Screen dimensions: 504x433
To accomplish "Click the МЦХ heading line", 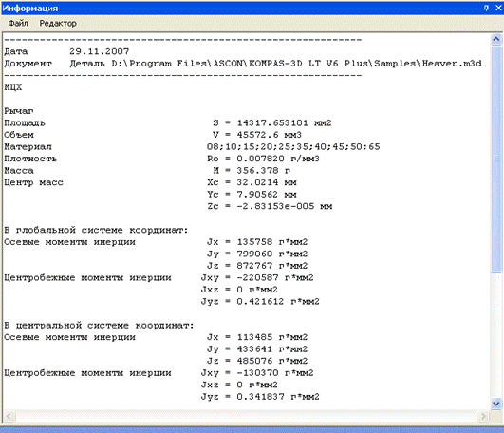I will point(13,87).
